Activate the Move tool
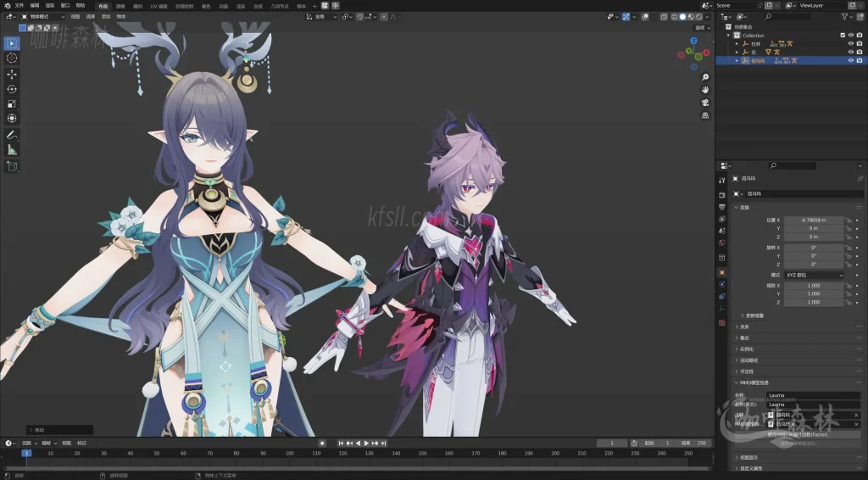The width and height of the screenshot is (868, 480). click(12, 74)
